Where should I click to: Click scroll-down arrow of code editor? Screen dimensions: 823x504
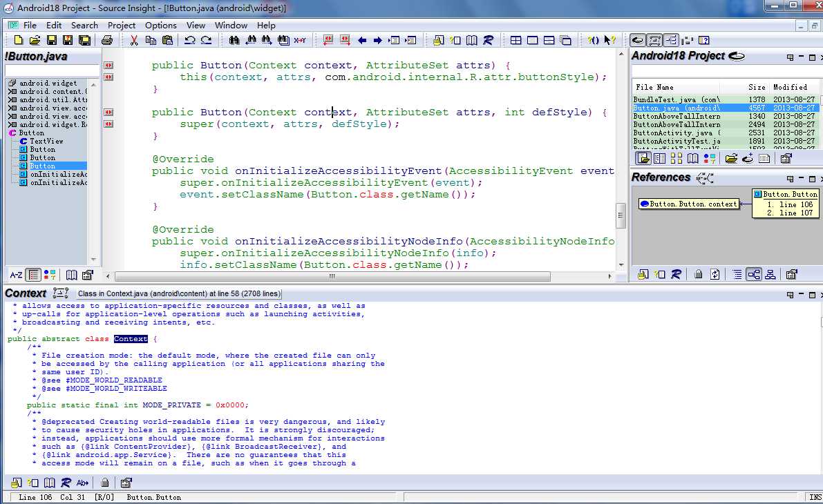[621, 265]
